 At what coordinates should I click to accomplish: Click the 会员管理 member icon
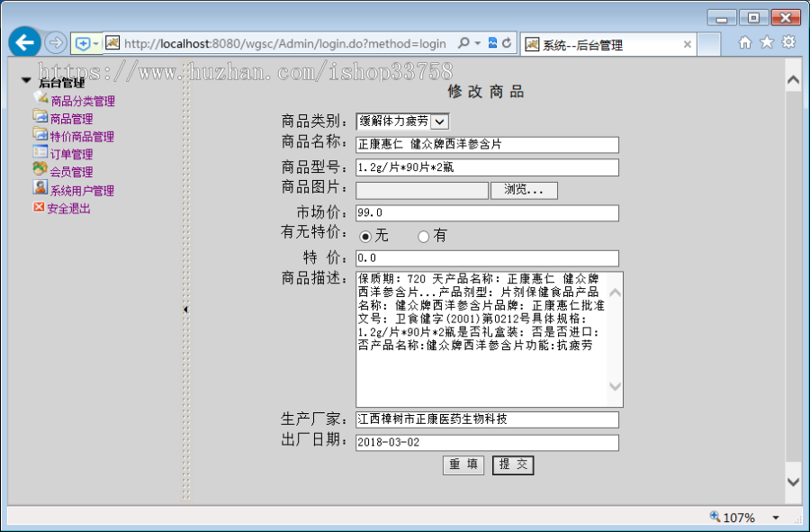pos(39,171)
